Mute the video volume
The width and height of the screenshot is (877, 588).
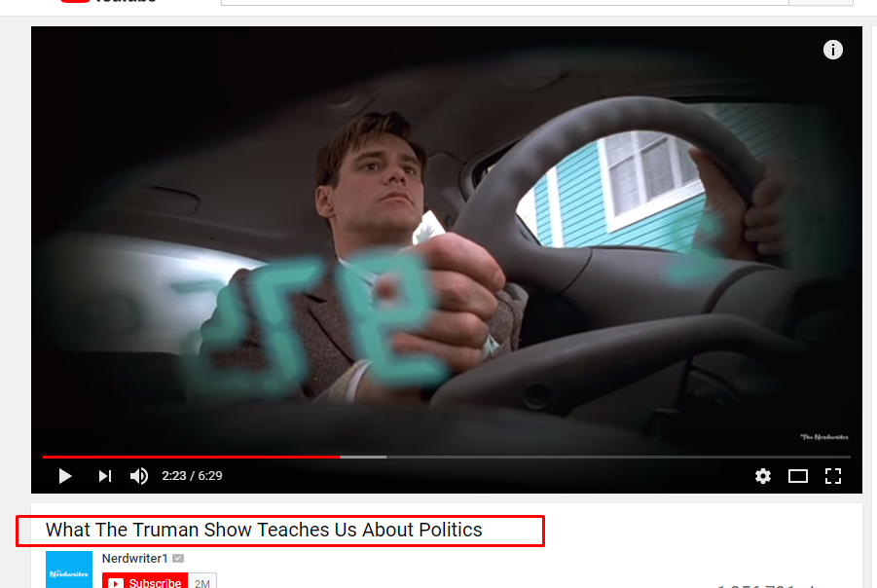click(x=139, y=476)
